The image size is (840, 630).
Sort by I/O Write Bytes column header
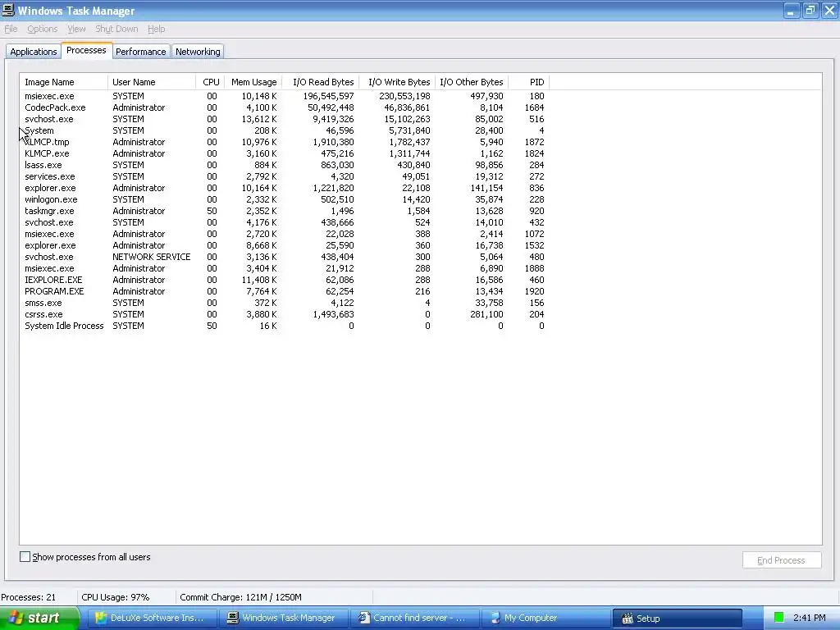click(x=397, y=82)
